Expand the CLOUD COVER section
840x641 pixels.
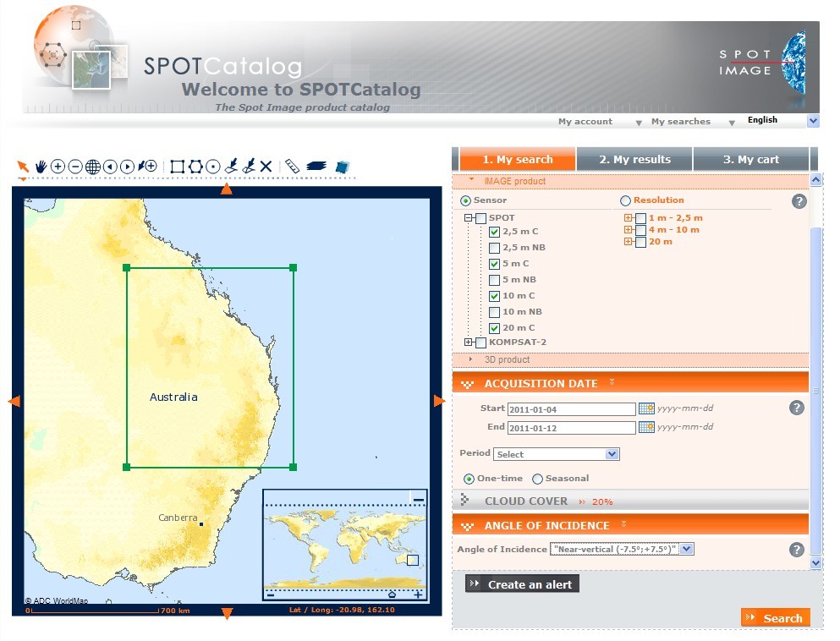[630, 501]
